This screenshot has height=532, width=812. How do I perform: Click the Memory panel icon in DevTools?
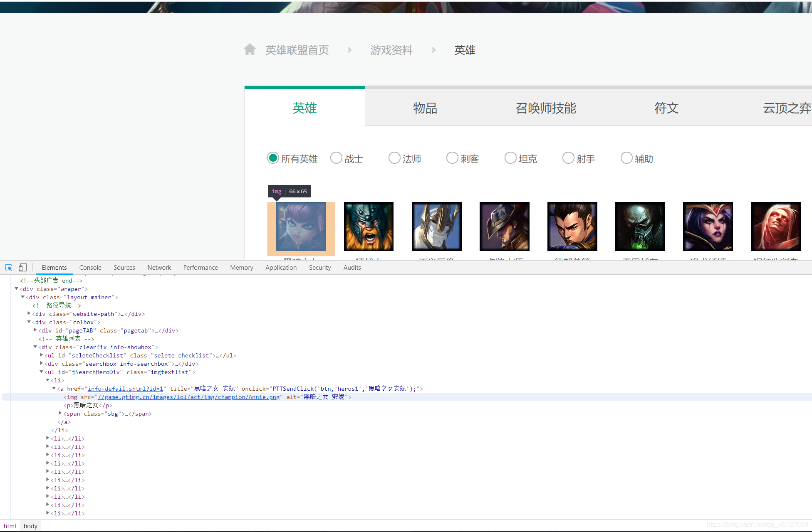(x=241, y=267)
